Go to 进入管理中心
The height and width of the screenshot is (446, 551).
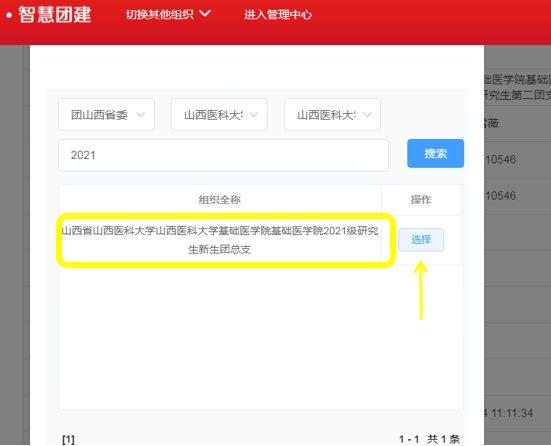tap(278, 14)
